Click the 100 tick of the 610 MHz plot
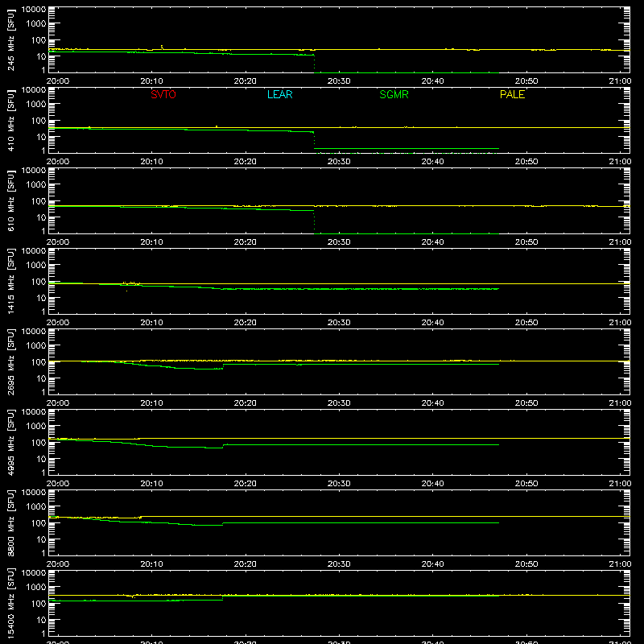Screen dimensions: 644x644 pyautogui.click(x=39, y=200)
